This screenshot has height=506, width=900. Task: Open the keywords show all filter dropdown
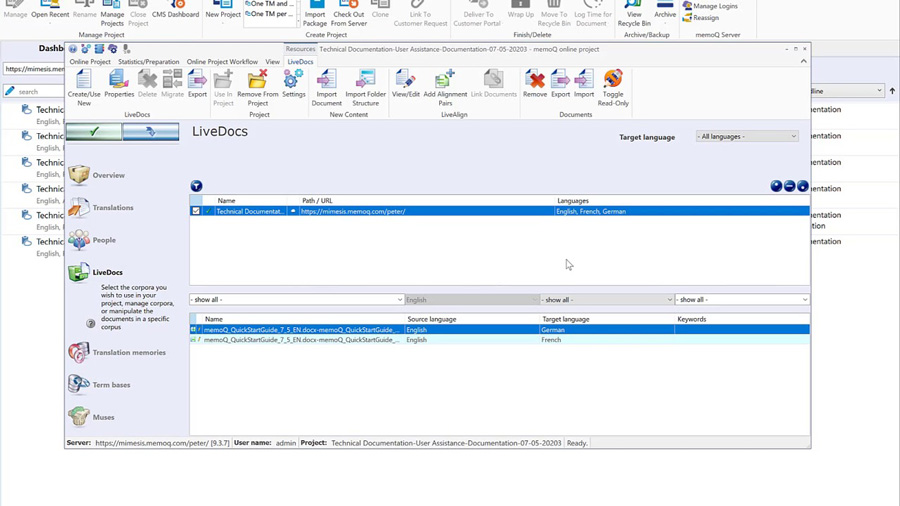pos(742,299)
